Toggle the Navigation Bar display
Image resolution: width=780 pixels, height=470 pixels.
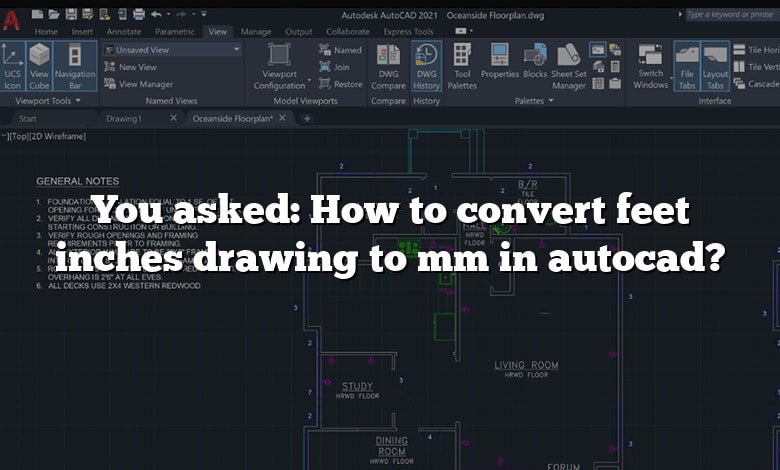[x=75, y=66]
